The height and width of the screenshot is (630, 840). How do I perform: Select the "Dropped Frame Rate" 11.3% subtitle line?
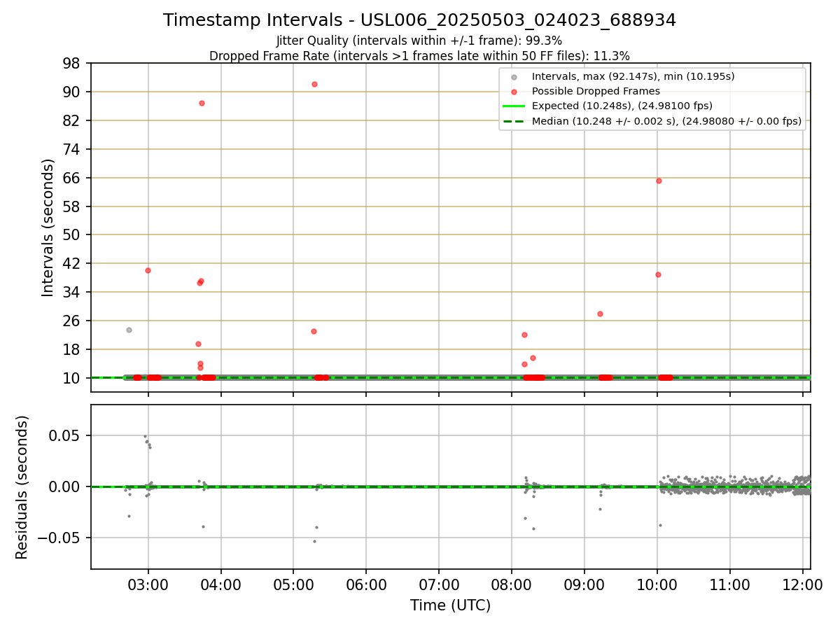pyautogui.click(x=419, y=56)
